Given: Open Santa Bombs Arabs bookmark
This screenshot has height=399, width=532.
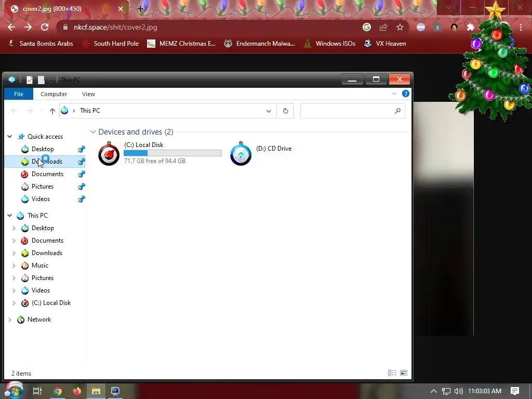Looking at the screenshot, I should (41, 44).
